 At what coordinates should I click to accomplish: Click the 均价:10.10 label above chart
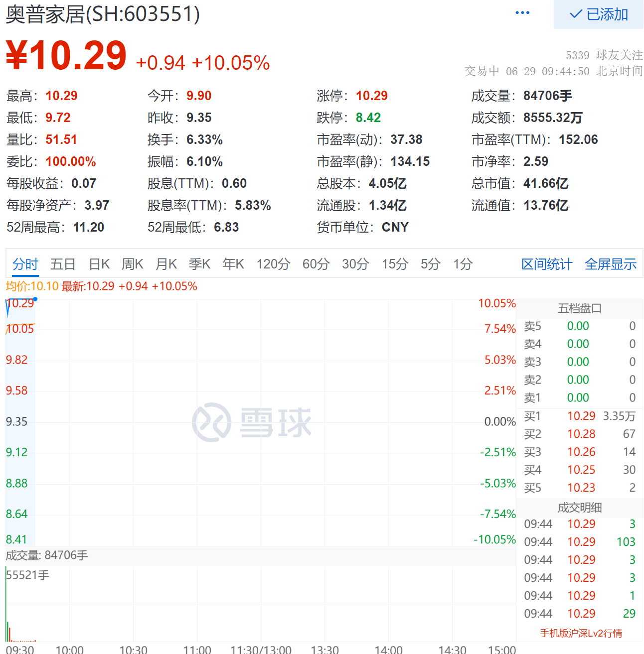32,286
